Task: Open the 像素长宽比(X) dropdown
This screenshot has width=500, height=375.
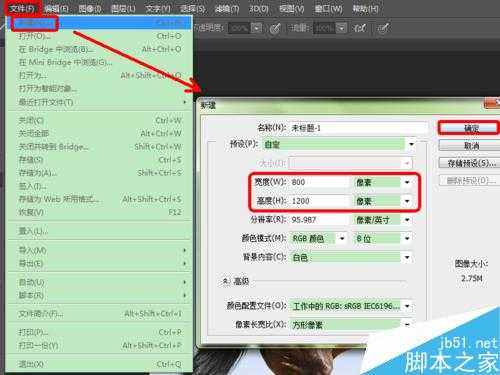Action: click(x=351, y=324)
